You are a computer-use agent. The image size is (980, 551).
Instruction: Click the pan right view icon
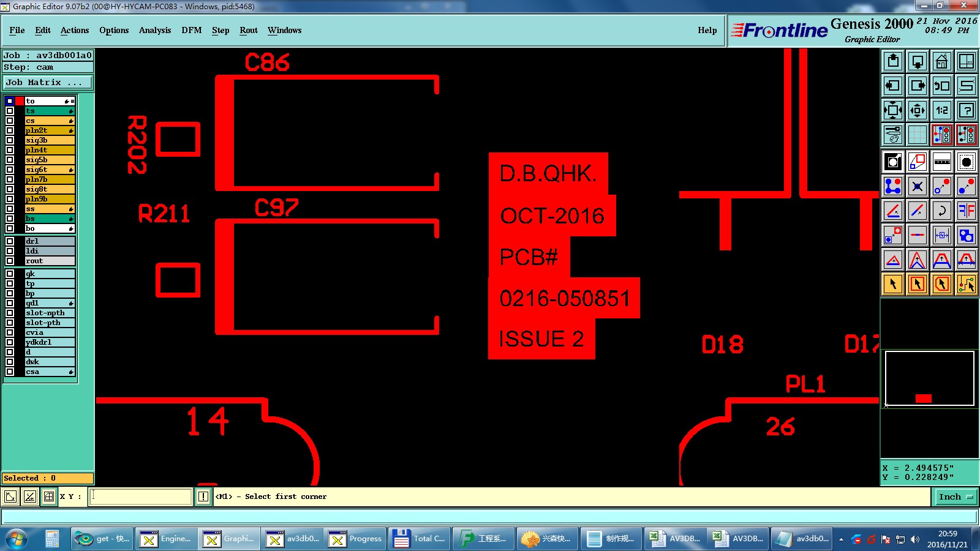[918, 86]
